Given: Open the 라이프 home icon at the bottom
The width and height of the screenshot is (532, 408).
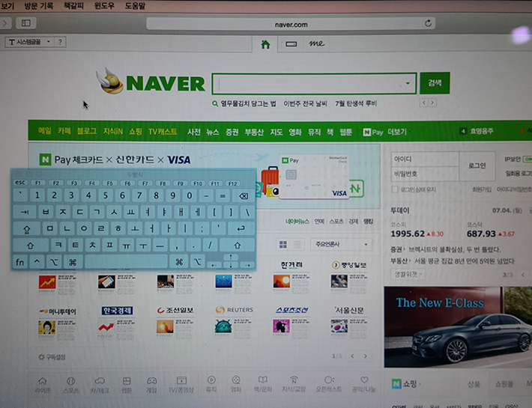Looking at the screenshot, I should [x=43, y=380].
